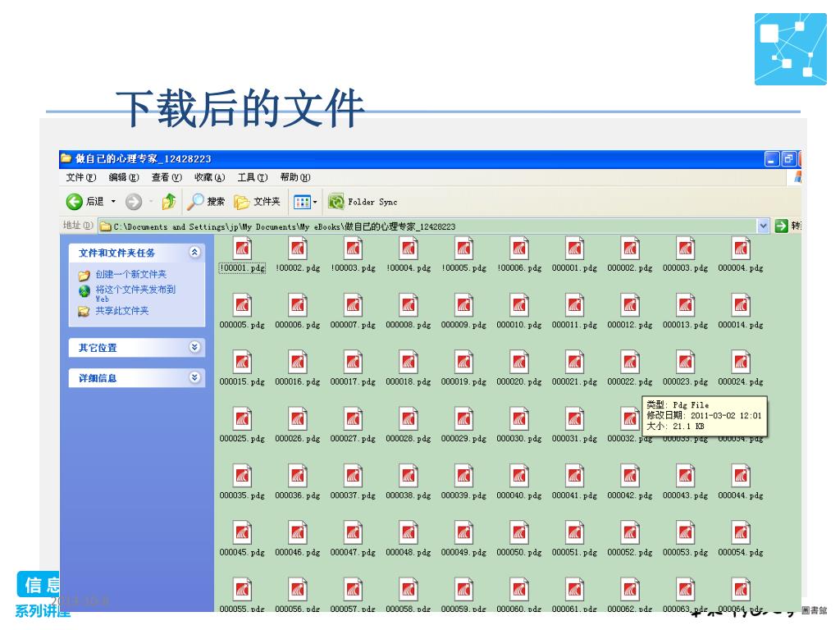The image size is (840, 630).
Task: Open the 查看(V) menu
Action: 167,177
